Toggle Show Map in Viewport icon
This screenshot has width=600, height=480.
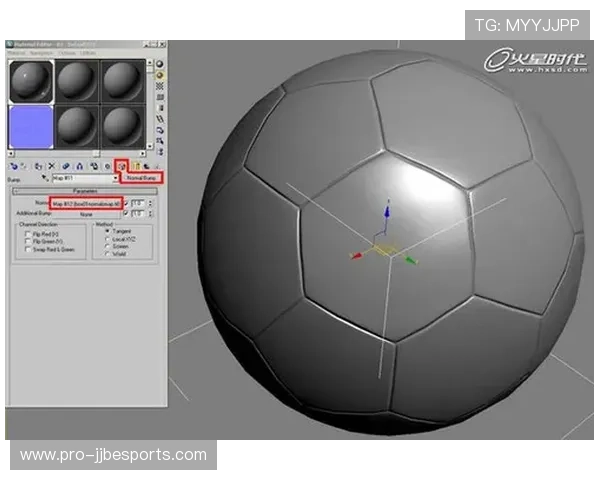tap(122, 166)
